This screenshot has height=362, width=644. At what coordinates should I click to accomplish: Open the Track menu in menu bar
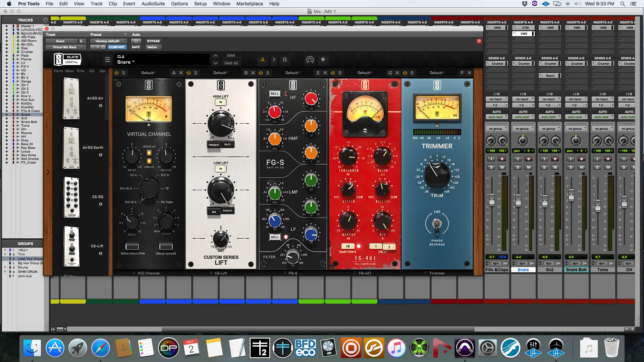point(97,4)
